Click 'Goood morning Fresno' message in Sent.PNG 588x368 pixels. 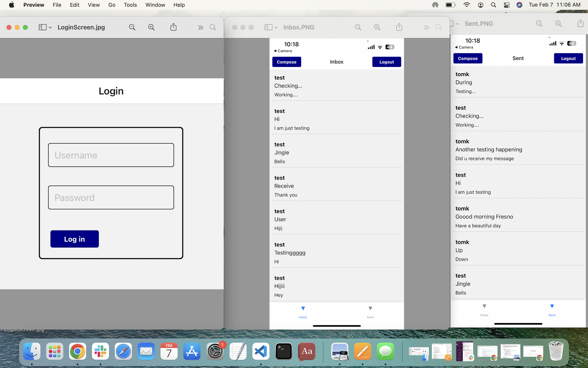point(484,217)
